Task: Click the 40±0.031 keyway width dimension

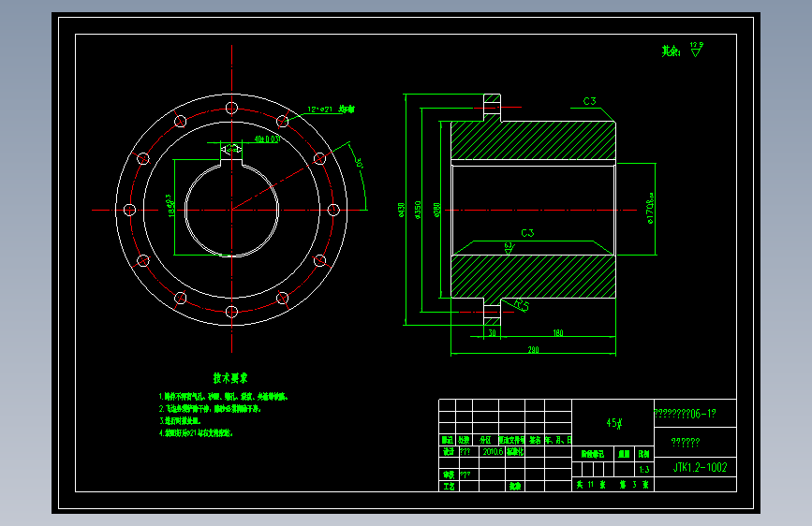Action: tap(267, 139)
